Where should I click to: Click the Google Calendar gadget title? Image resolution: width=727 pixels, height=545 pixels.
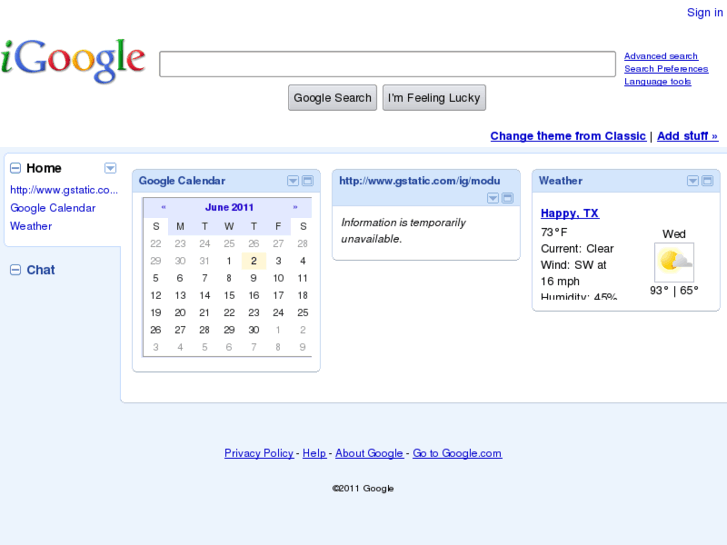click(182, 181)
